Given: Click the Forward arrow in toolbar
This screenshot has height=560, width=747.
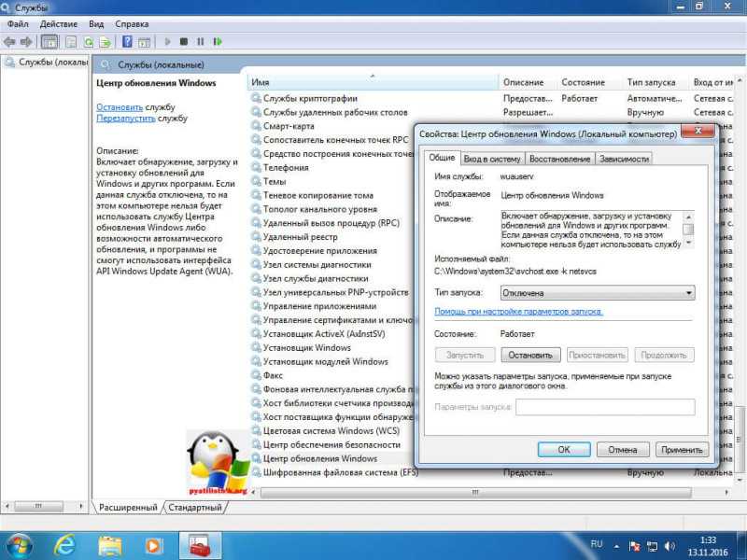Looking at the screenshot, I should click(26, 42).
